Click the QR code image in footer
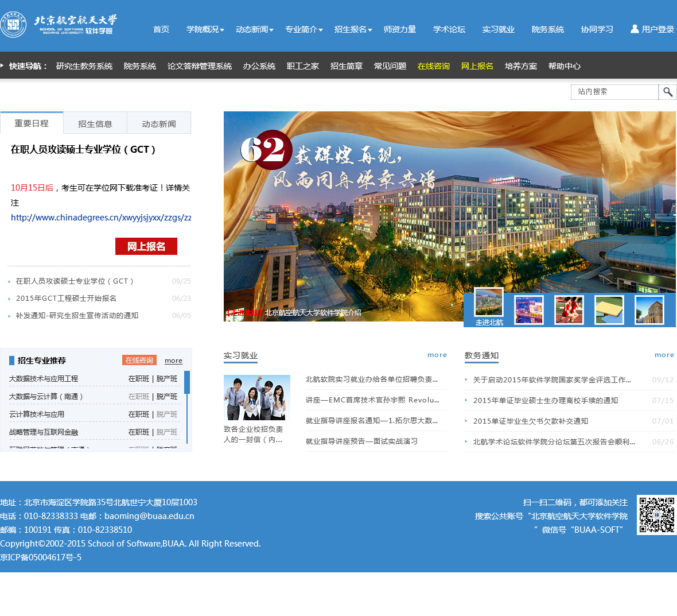 tap(657, 515)
